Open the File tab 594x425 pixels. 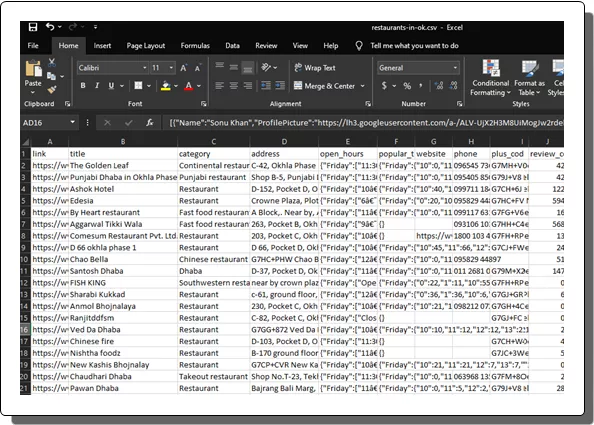click(x=33, y=45)
